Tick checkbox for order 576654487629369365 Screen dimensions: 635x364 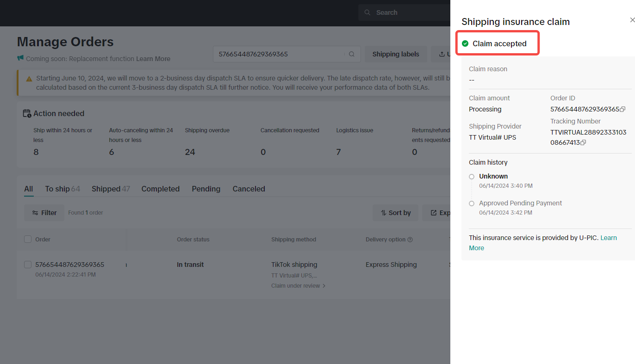coord(28,265)
